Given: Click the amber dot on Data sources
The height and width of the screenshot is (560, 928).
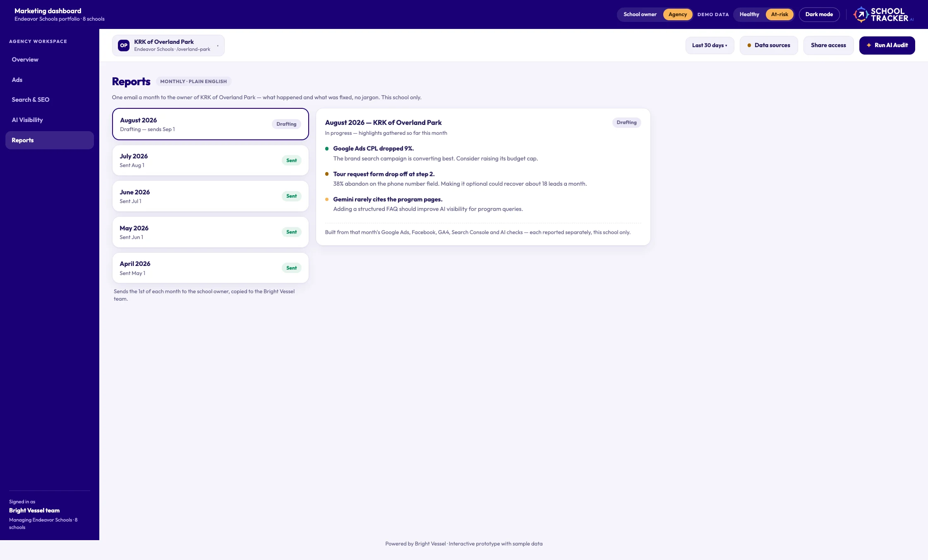Looking at the screenshot, I should [x=749, y=45].
